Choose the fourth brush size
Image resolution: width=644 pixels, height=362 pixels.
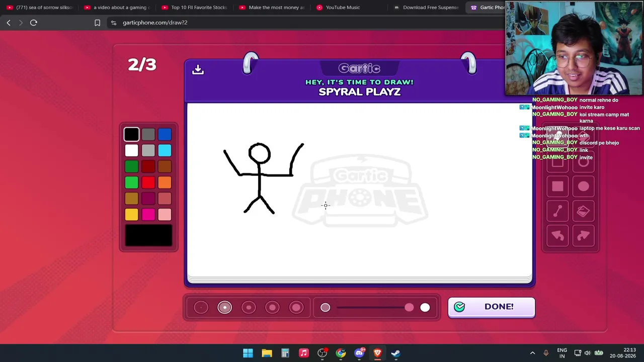tap(272, 307)
